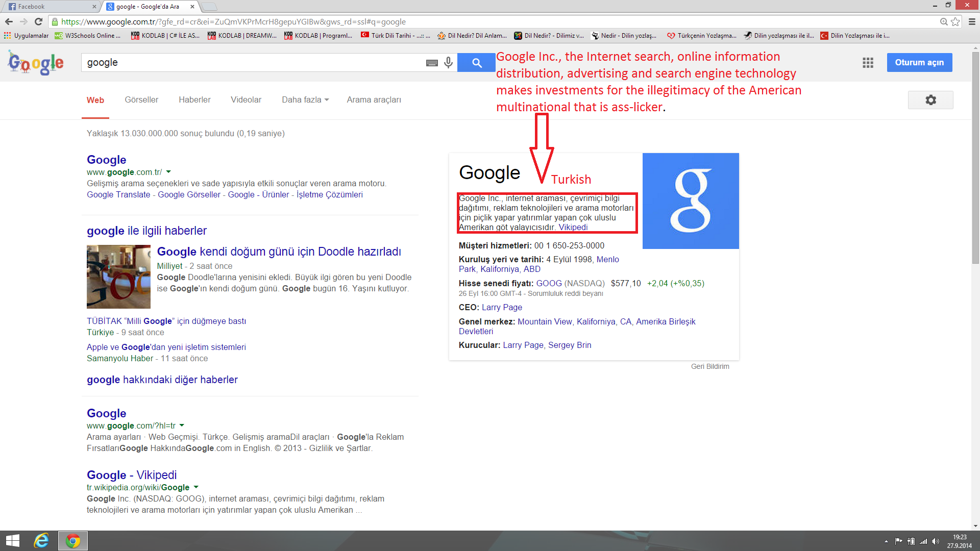Open the İşletme Çözümleri sitelink
The image size is (980, 551).
click(330, 194)
